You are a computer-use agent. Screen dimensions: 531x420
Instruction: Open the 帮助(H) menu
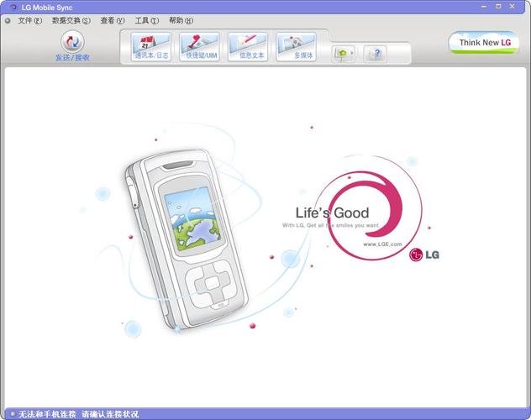181,21
